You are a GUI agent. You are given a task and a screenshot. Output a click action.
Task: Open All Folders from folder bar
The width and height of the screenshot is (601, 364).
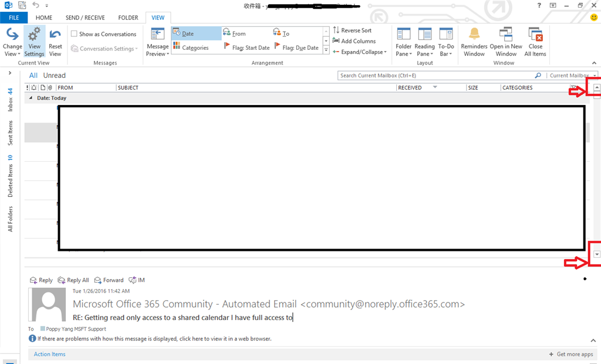[x=11, y=219]
